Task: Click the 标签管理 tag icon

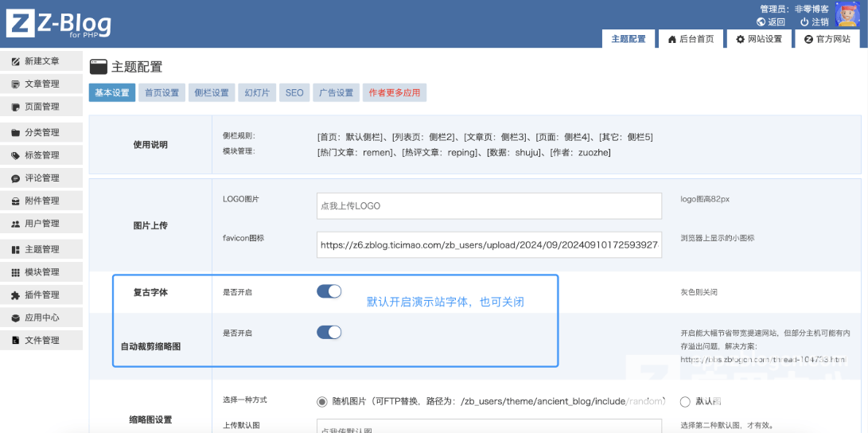Action: (x=16, y=155)
